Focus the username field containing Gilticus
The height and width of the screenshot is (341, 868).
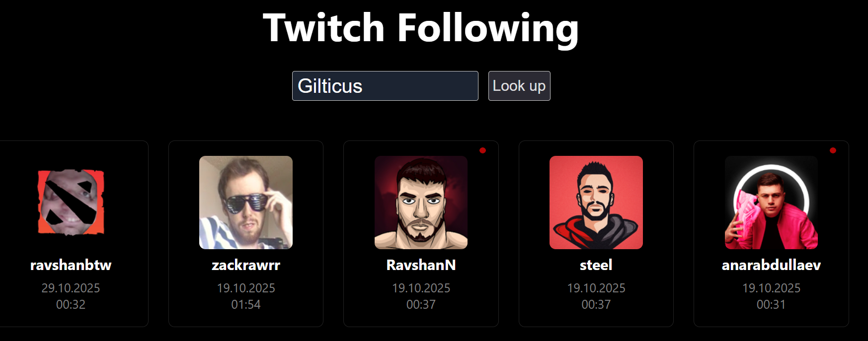click(x=385, y=86)
